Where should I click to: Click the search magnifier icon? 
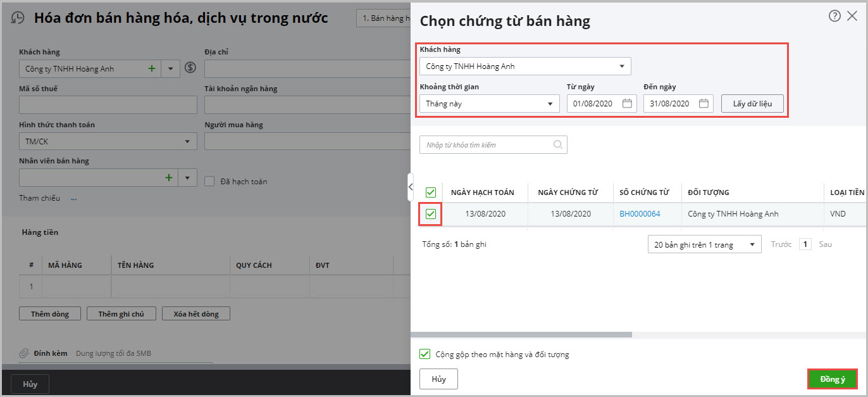tap(558, 145)
